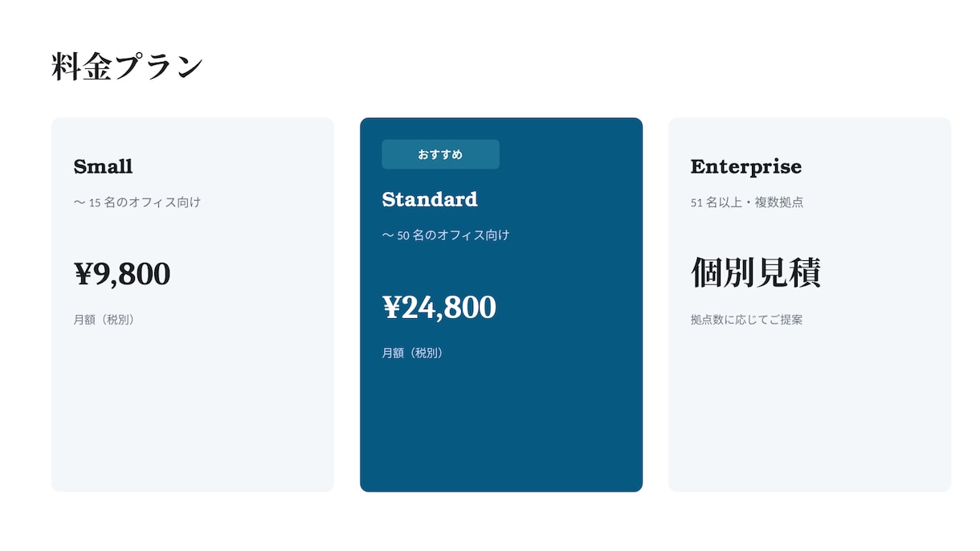
Task: Select the Standard plan title
Action: [430, 199]
